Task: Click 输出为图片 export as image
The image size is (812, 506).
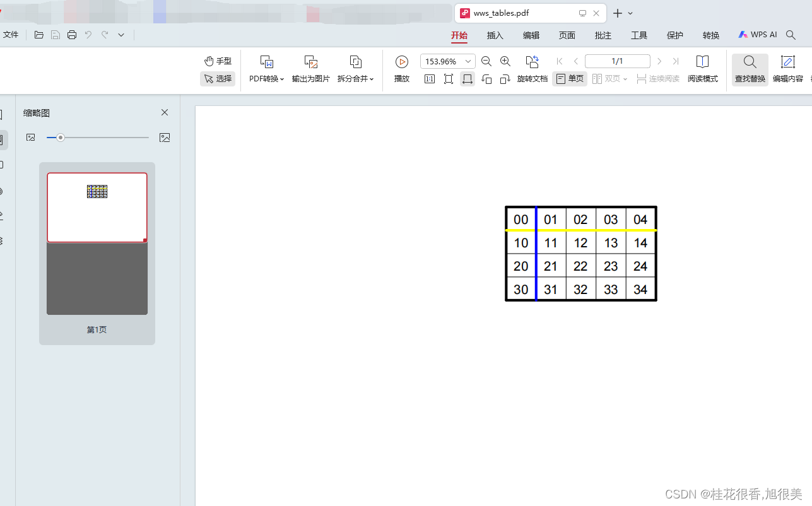Action: click(310, 69)
